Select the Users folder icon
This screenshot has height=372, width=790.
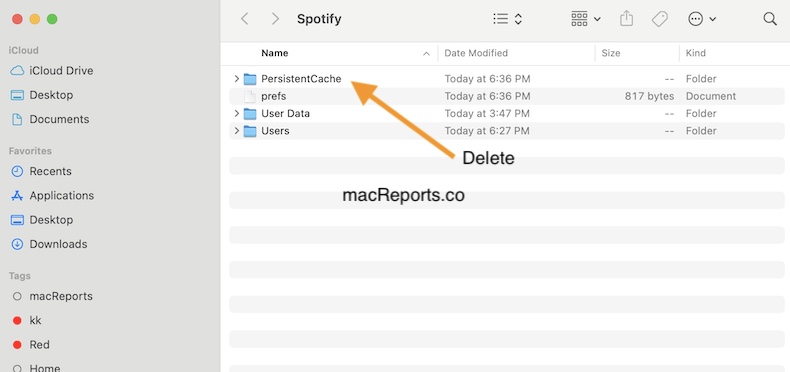250,131
